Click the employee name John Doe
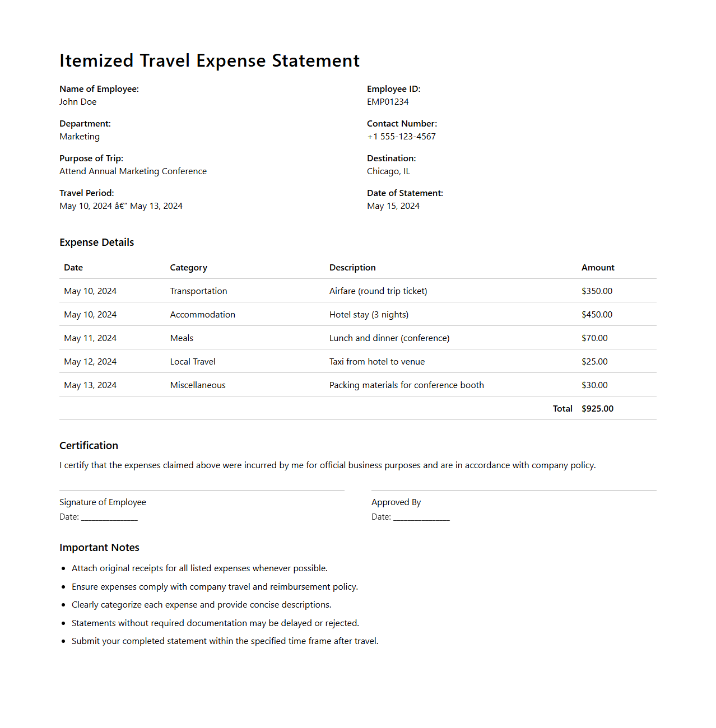Screen dimensions: 716x728 coord(78,102)
